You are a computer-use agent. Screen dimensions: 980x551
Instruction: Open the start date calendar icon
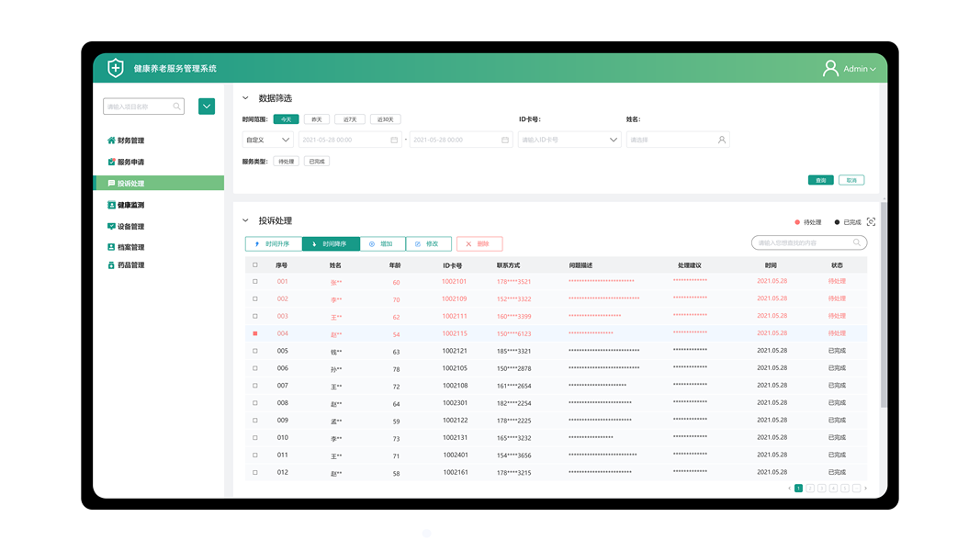click(394, 140)
